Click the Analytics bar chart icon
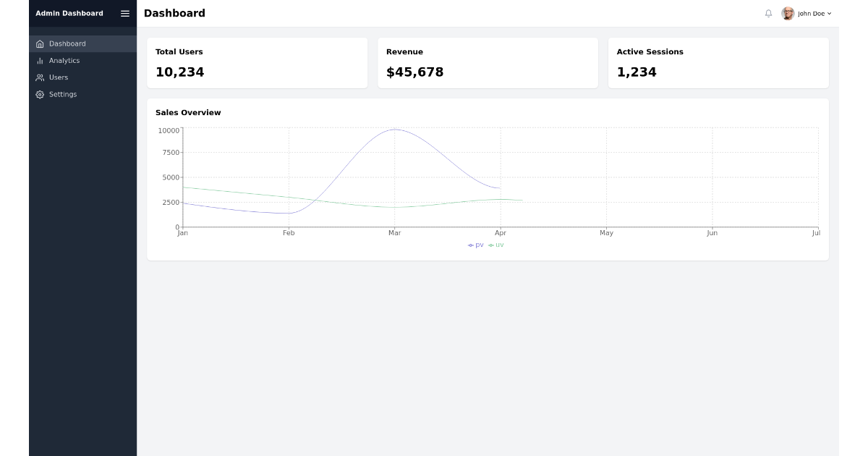This screenshot has height=456, width=868. (x=40, y=61)
